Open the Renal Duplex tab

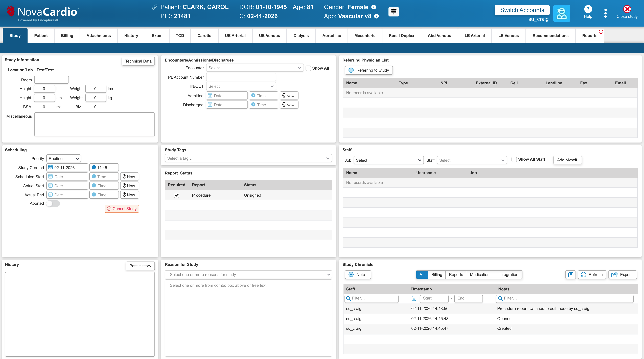point(401,36)
